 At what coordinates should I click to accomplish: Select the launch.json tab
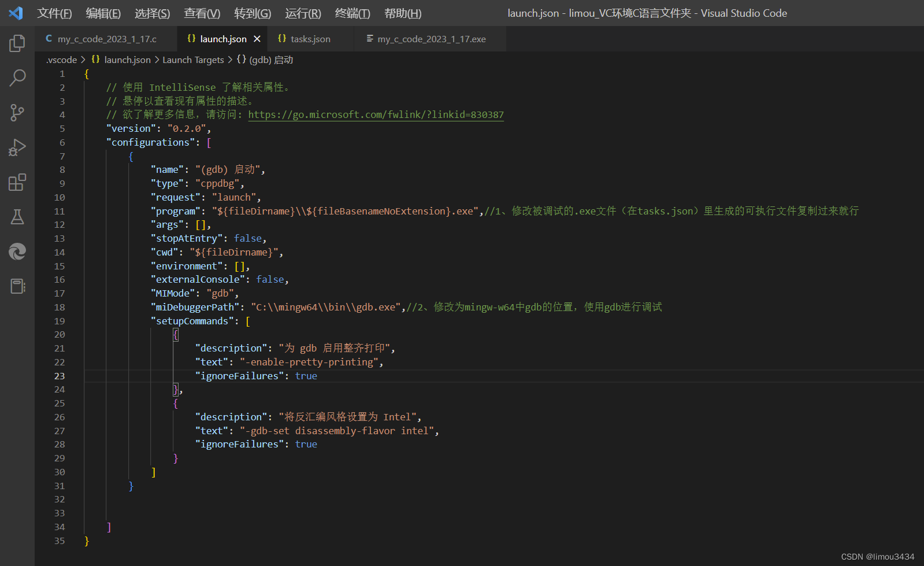pyautogui.click(x=223, y=39)
